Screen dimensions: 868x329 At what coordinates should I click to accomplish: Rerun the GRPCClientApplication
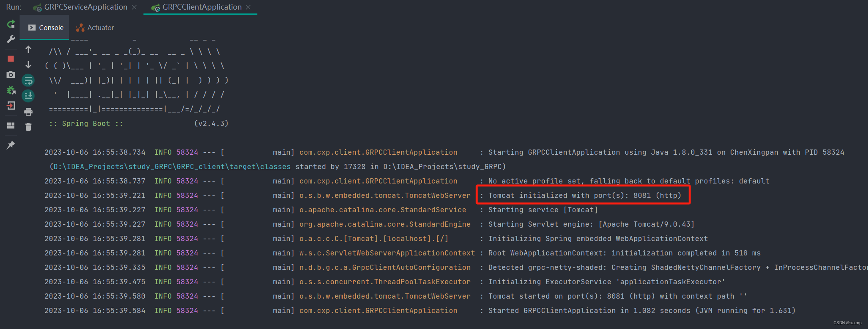pos(11,24)
